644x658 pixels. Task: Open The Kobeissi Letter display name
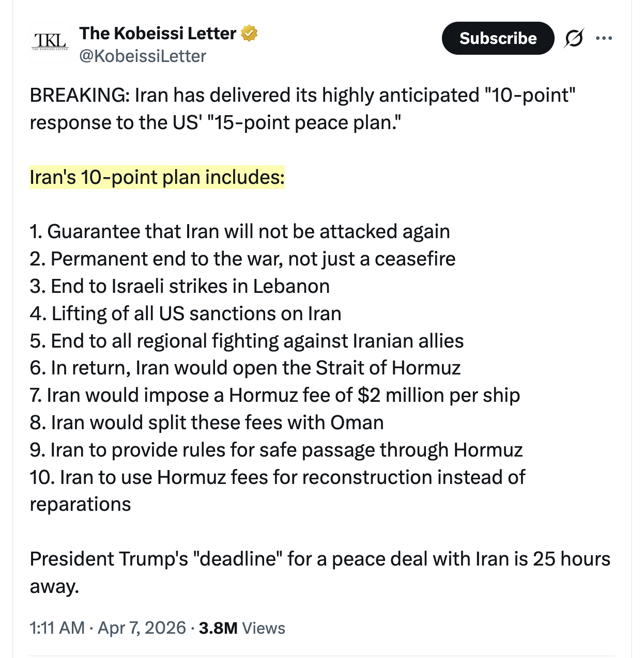[x=158, y=34]
